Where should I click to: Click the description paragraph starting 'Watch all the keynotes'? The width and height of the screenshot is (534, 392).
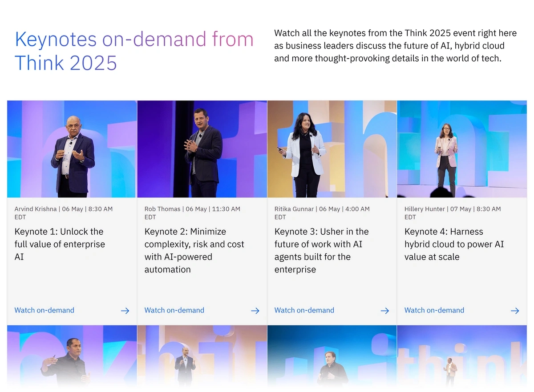(x=396, y=46)
